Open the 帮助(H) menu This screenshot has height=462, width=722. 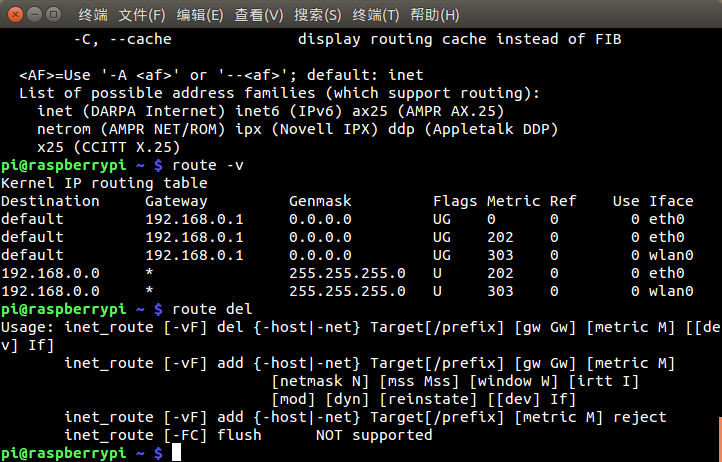[x=435, y=15]
